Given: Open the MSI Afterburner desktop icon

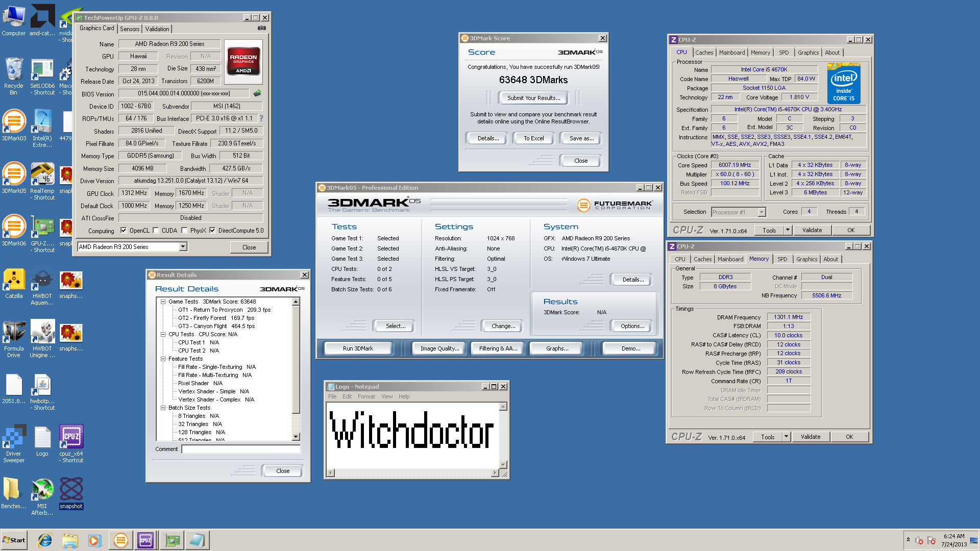Looking at the screenshot, I should pyautogui.click(x=42, y=497).
